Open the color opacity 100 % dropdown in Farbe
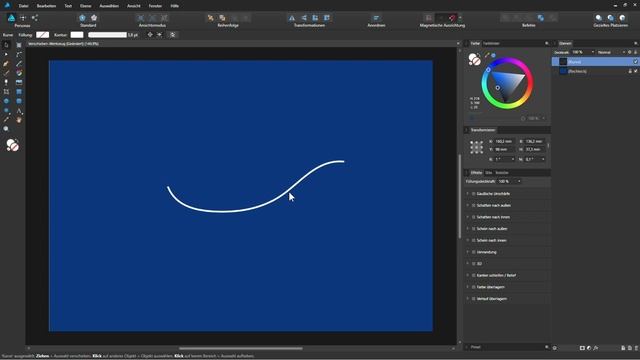Image resolution: width=640 pixels, height=360 pixels. point(543,118)
